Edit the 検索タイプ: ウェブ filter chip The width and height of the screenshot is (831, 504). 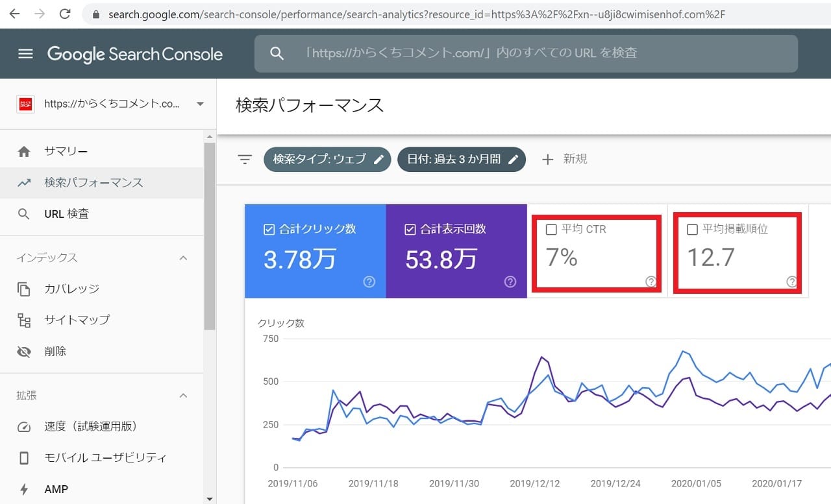tap(327, 159)
